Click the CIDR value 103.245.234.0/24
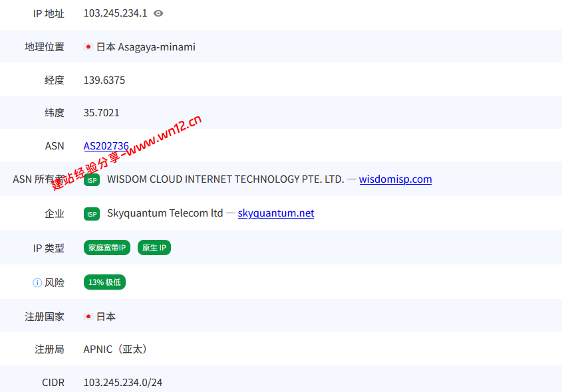Screen dimensions: 562x392 pyautogui.click(x=123, y=383)
